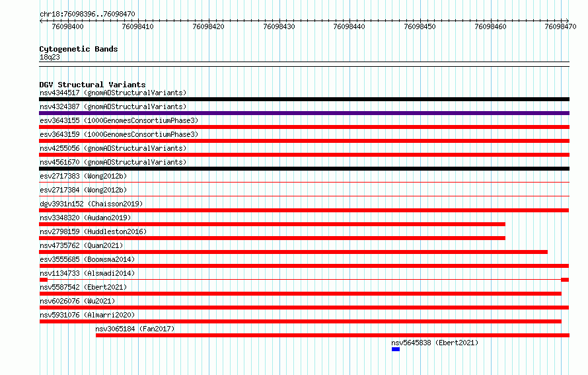Screen dimensions: 588x375
Task: Open nsv1134733 Alsmadi2014 label
Action: pyautogui.click(x=87, y=273)
